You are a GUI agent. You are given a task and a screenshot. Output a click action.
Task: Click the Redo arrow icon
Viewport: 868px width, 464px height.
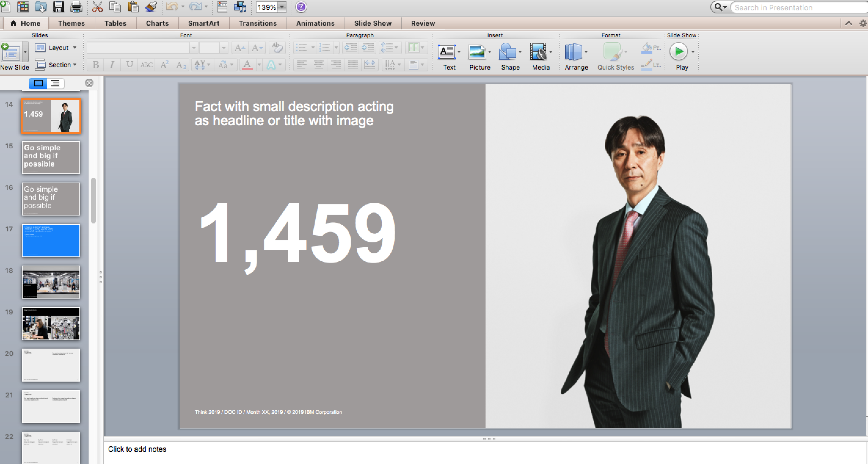(195, 7)
